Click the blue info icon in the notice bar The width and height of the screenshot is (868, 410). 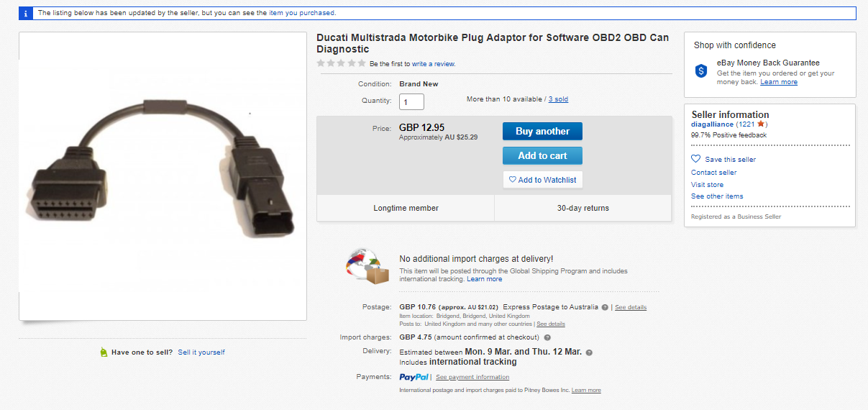click(26, 13)
